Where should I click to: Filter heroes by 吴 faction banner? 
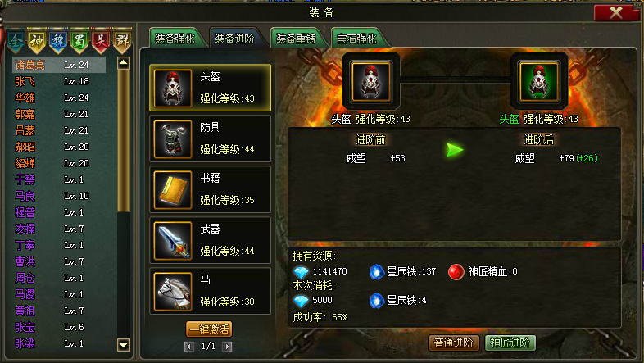tap(101, 41)
